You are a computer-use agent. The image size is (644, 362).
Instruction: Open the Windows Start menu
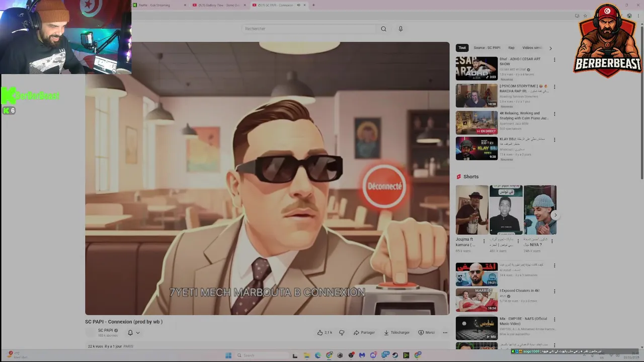(x=228, y=355)
